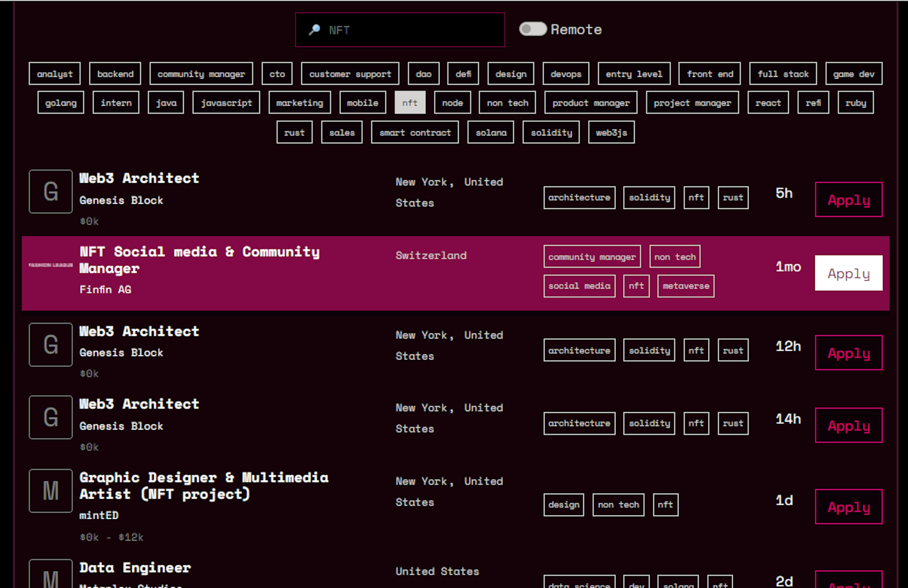Click social media tag on Finfin AG listing
Screen dimensions: 908x588
click(579, 286)
